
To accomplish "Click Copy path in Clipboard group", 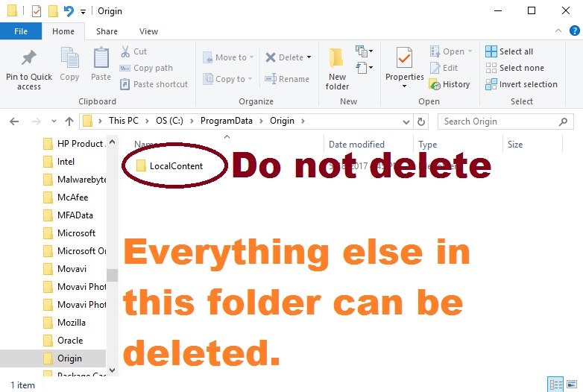I will [146, 68].
